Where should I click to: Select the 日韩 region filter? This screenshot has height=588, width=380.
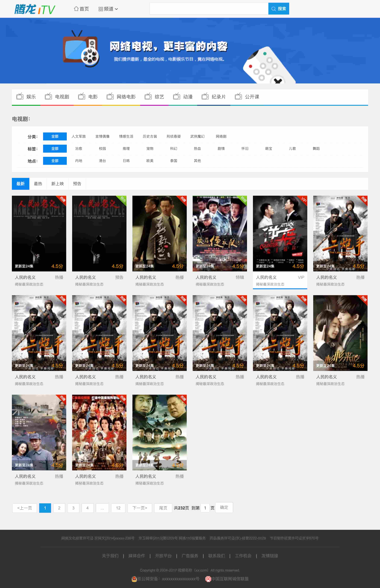[x=126, y=161]
